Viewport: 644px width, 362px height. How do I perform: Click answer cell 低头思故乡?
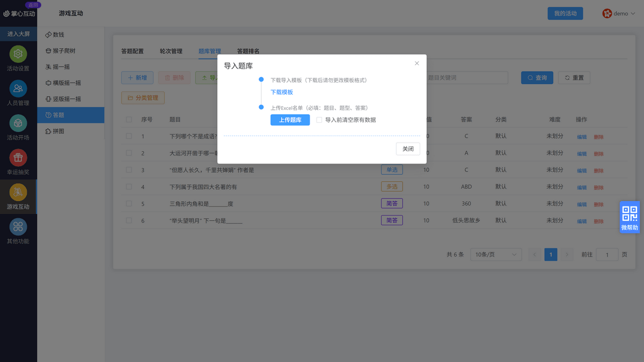click(x=466, y=220)
